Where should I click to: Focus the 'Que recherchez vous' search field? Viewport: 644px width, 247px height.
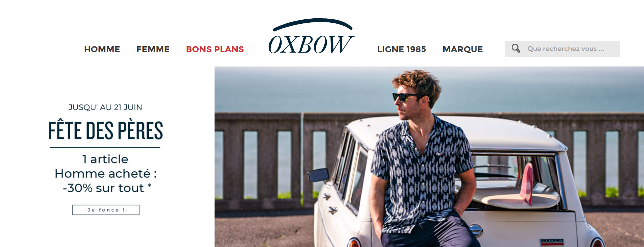click(562, 49)
